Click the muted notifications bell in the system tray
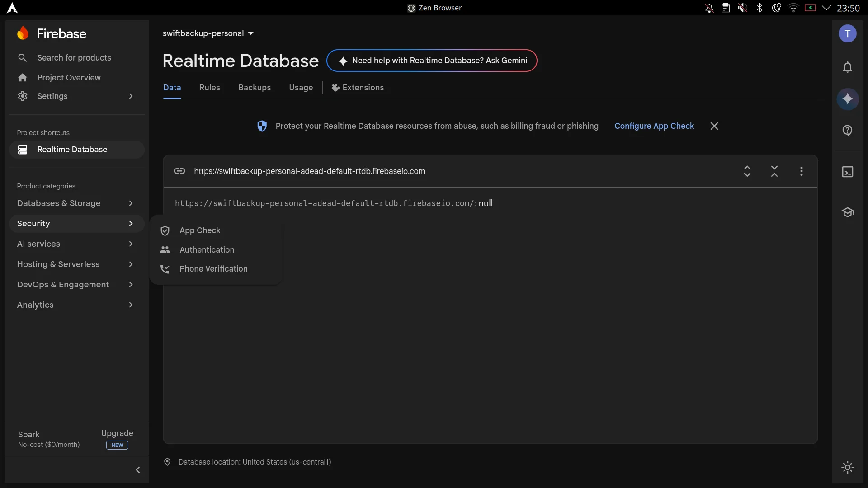 [x=709, y=8]
